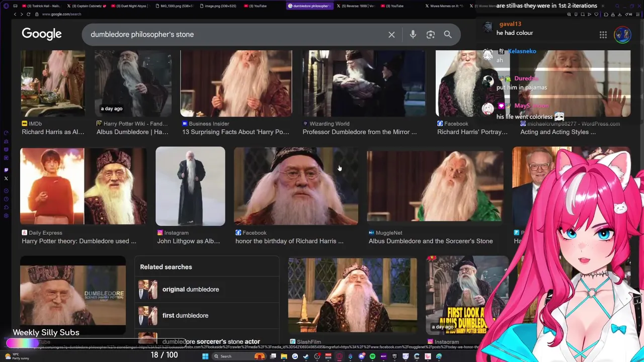Screen dimensions: 644x362
Task: Open Epic Games Launcher from the taskbar
Action: tap(394, 356)
